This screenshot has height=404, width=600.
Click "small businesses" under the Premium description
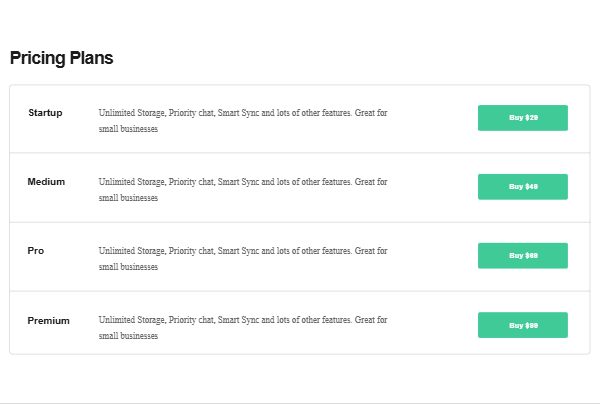128,336
